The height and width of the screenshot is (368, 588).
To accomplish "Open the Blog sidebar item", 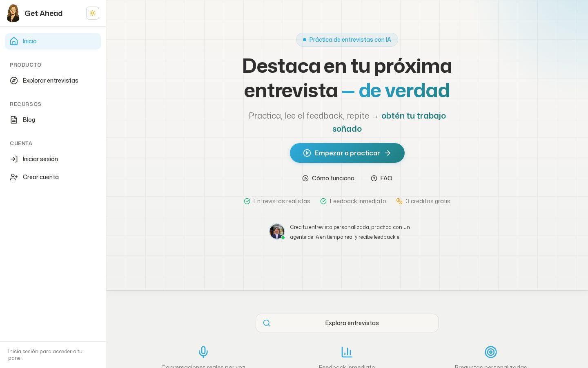I will click(x=53, y=120).
